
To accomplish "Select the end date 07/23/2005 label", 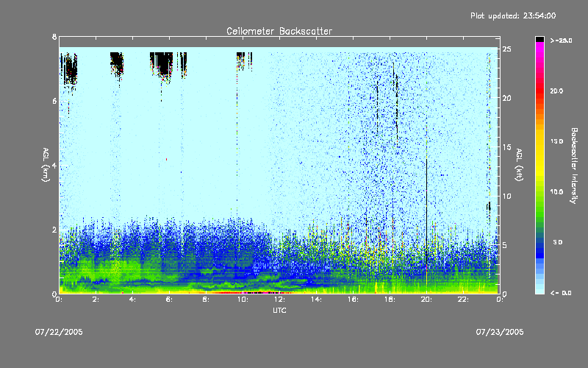I will pyautogui.click(x=500, y=332).
